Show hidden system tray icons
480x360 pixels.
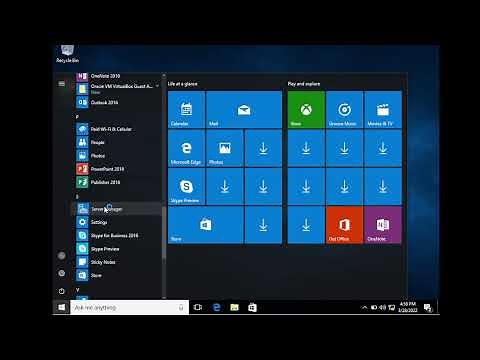coord(365,307)
